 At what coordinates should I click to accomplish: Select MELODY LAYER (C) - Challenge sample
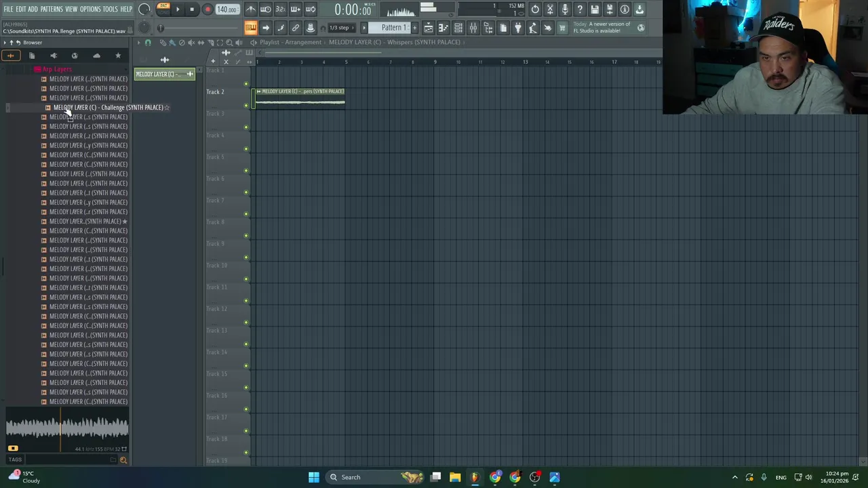pyautogui.click(x=108, y=107)
